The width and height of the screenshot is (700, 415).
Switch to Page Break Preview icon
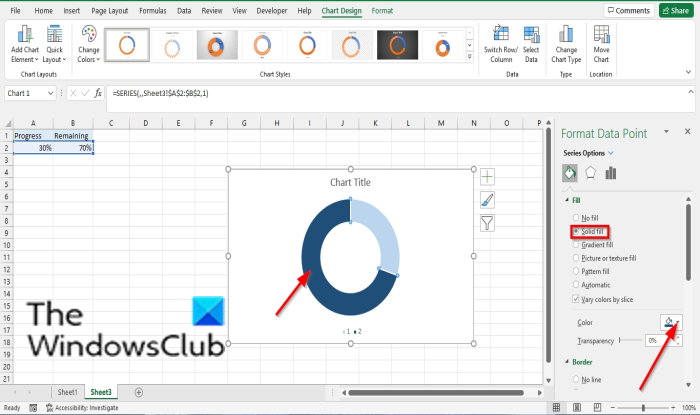pos(597,407)
